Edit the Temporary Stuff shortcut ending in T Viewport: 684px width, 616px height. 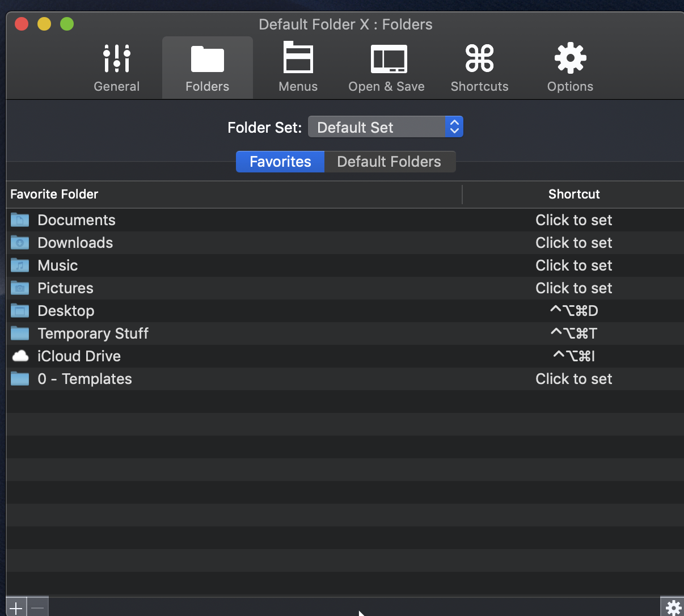[574, 334]
